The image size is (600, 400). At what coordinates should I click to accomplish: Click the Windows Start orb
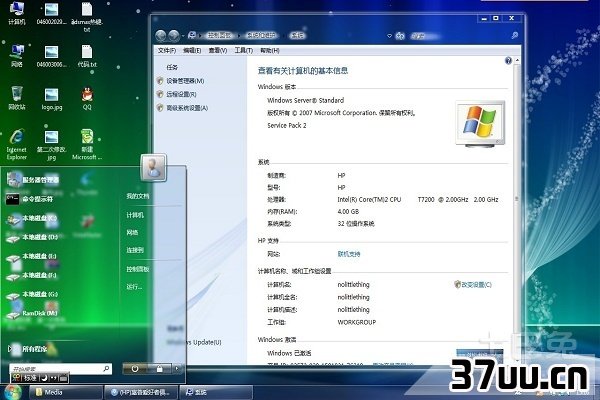click(12, 392)
